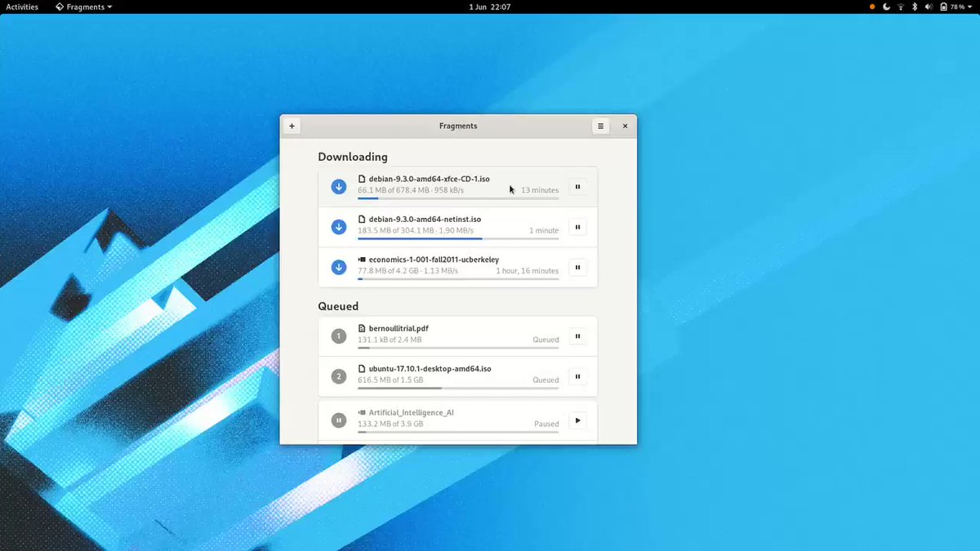Expand the system menu arrow
Screen dimensions: 980x551
[x=971, y=7]
